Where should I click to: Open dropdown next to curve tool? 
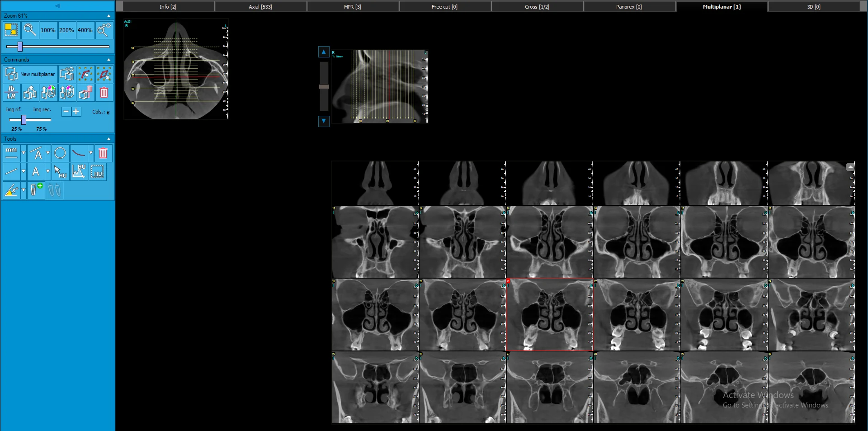[91, 153]
